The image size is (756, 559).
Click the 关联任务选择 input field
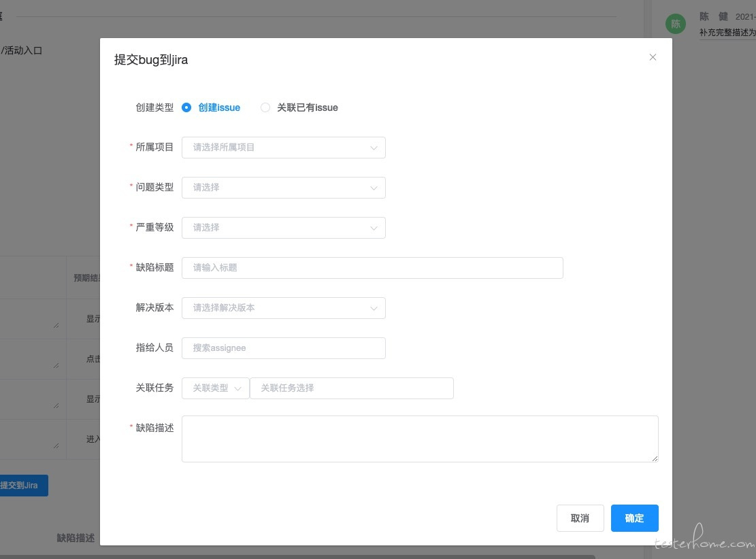point(352,388)
